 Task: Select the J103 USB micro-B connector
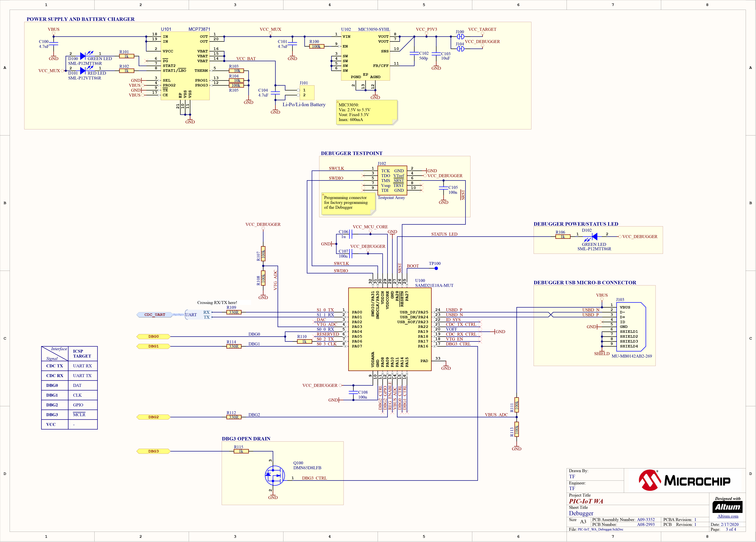coord(631,327)
